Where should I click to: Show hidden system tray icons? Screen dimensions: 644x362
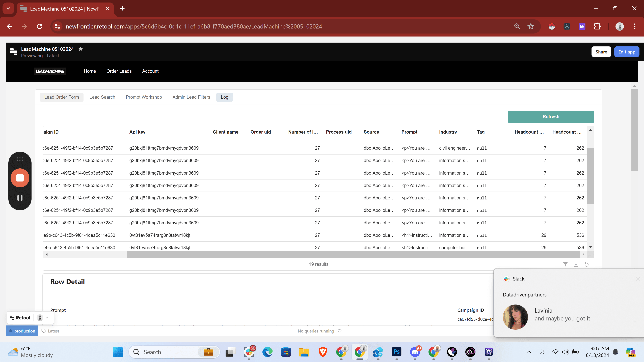click(528, 352)
